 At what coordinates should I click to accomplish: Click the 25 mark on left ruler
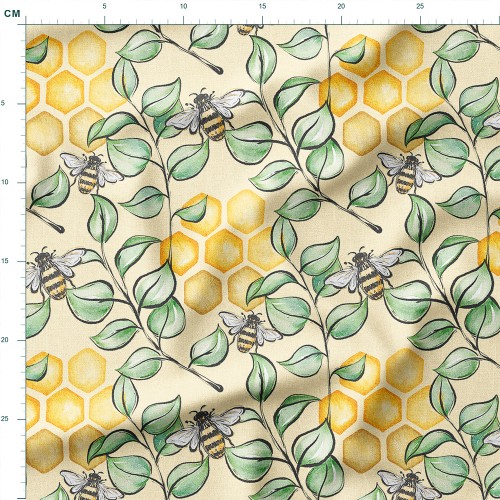(x=4, y=419)
